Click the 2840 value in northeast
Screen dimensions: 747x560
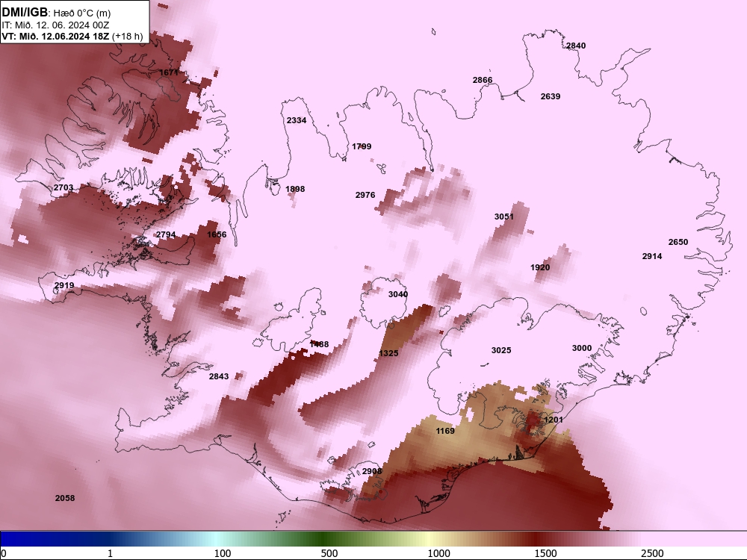pyautogui.click(x=576, y=46)
